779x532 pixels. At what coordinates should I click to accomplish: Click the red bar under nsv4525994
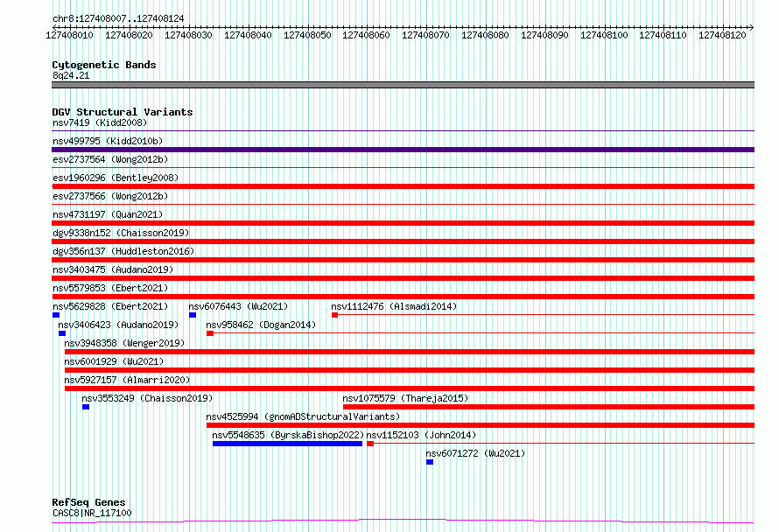481,425
